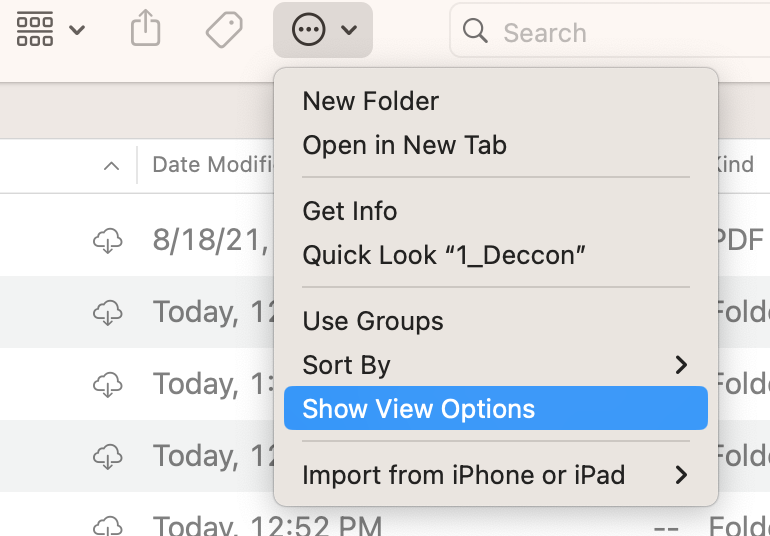
Task: Click the group view grid icon
Action: point(35,30)
